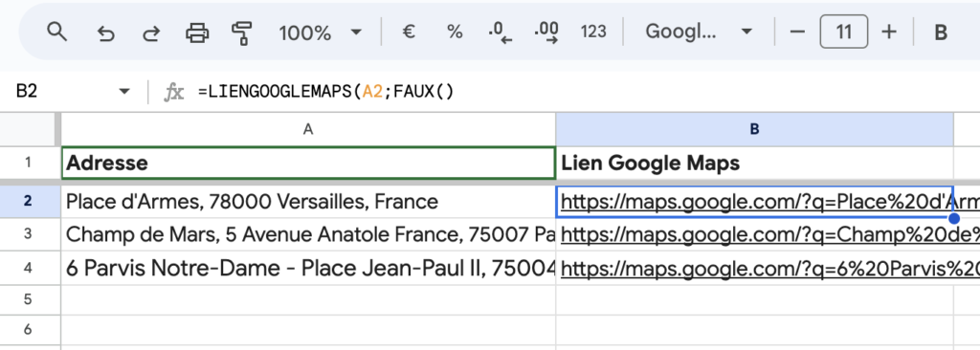Toggle bold formatting
Image resolution: width=980 pixels, height=350 pixels.
pos(941,33)
